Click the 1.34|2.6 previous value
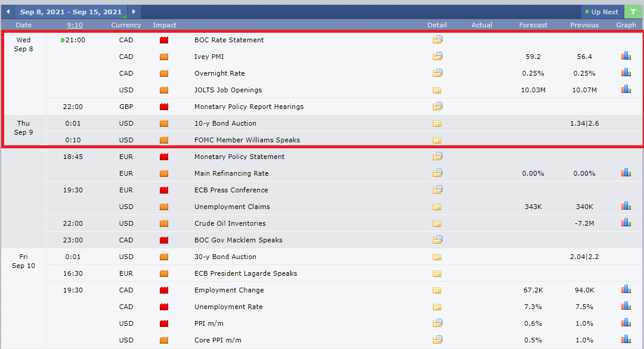 [x=584, y=123]
